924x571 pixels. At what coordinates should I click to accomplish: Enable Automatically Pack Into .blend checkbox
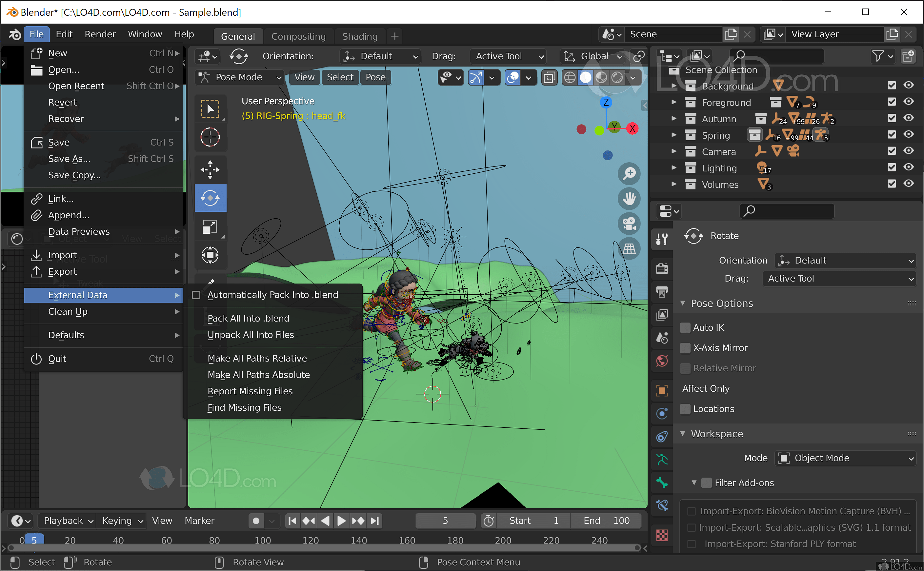(x=196, y=295)
